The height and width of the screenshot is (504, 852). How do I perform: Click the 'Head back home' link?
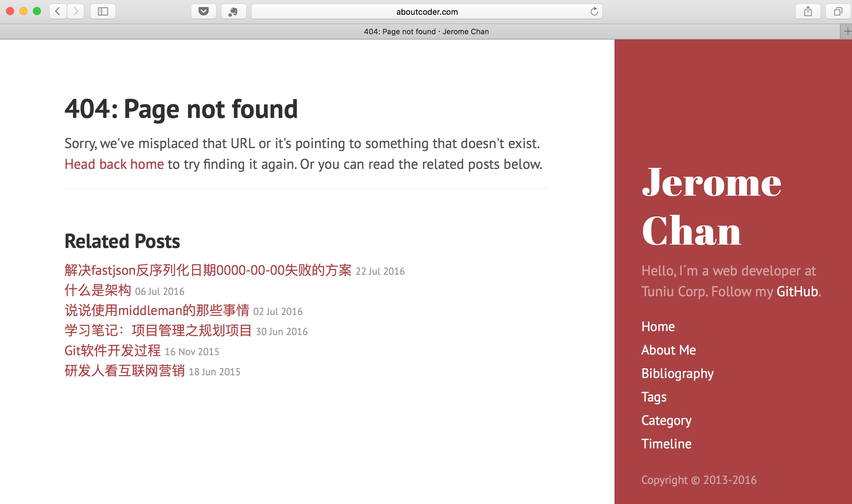click(x=114, y=163)
